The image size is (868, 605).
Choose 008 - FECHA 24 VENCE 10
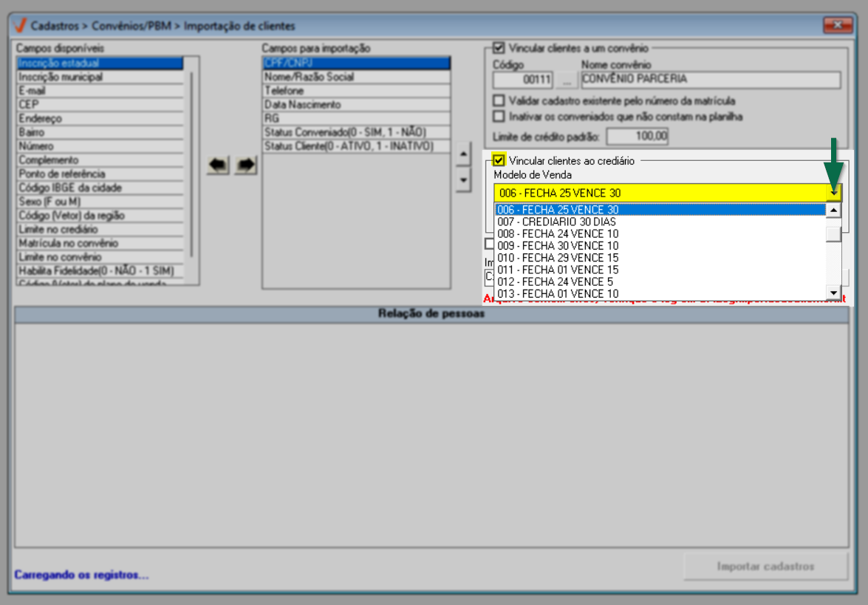[x=660, y=234]
